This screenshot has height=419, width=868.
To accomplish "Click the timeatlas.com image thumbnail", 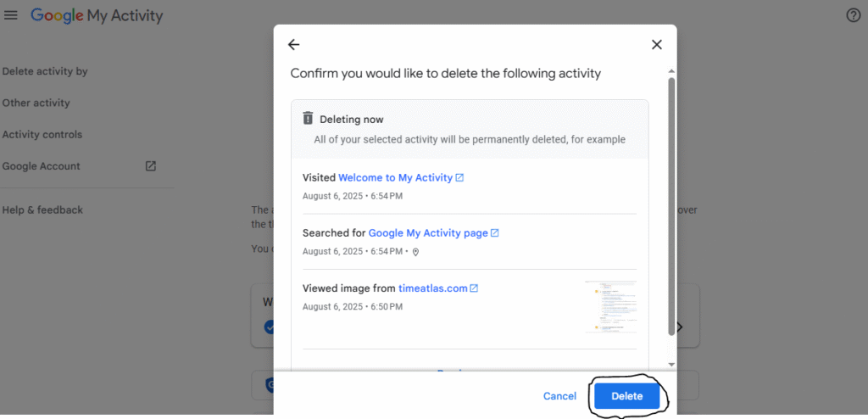I will [x=611, y=307].
